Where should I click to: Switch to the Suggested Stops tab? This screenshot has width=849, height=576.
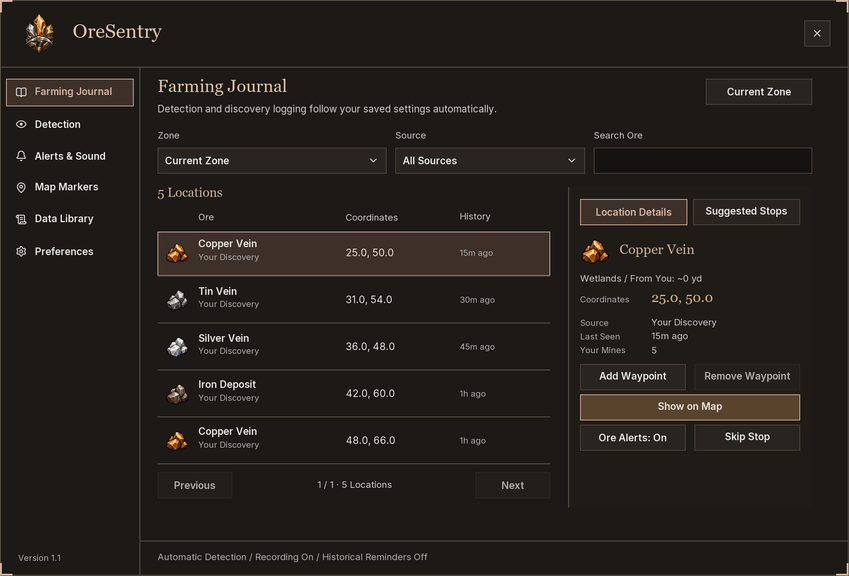pyautogui.click(x=746, y=212)
